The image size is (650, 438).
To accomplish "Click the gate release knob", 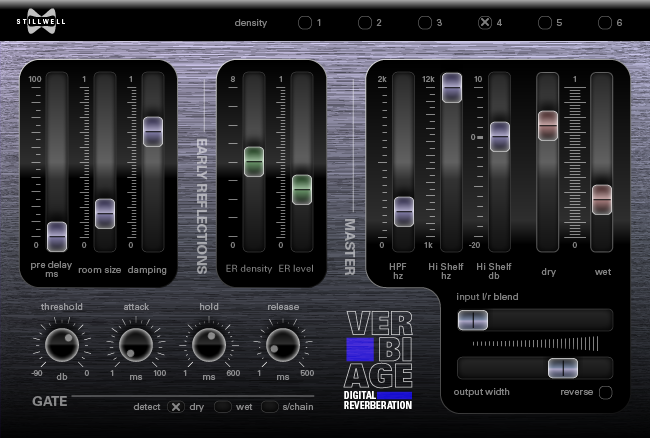I will (283, 345).
